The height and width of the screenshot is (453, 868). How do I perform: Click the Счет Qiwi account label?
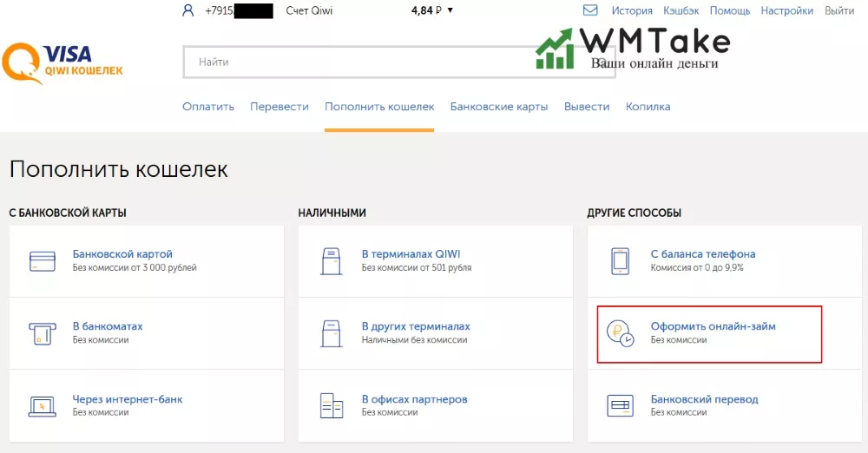309,10
